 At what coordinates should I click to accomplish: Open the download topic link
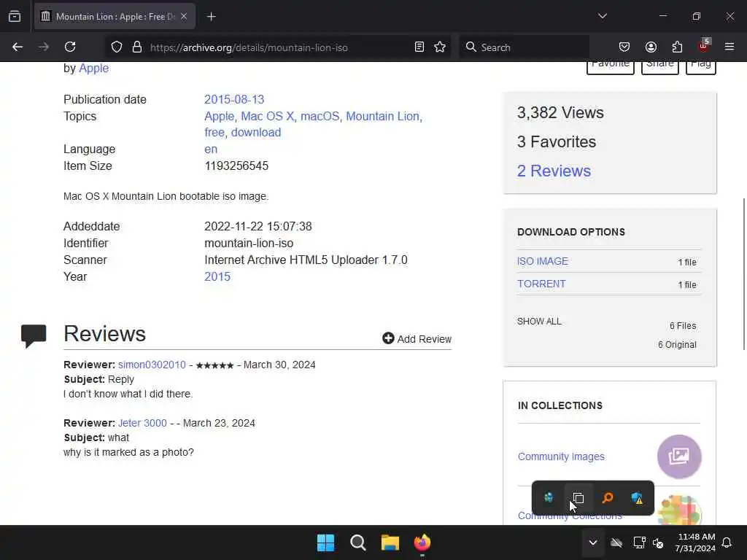pos(256,133)
